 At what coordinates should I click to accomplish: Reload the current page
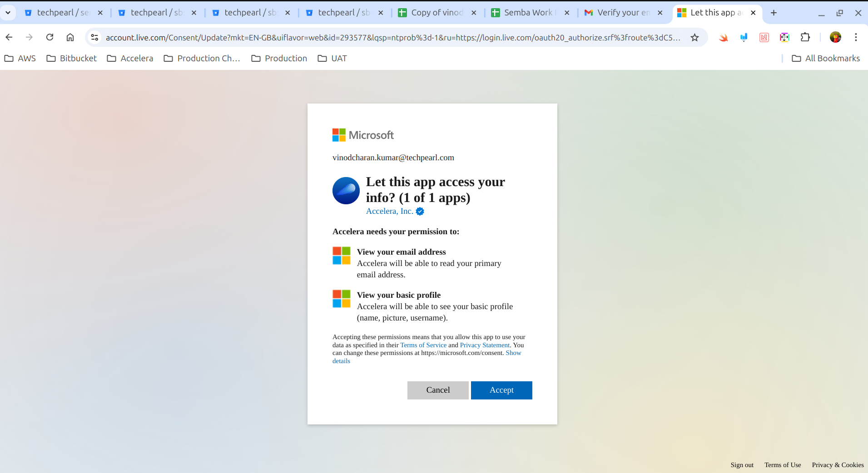point(50,37)
